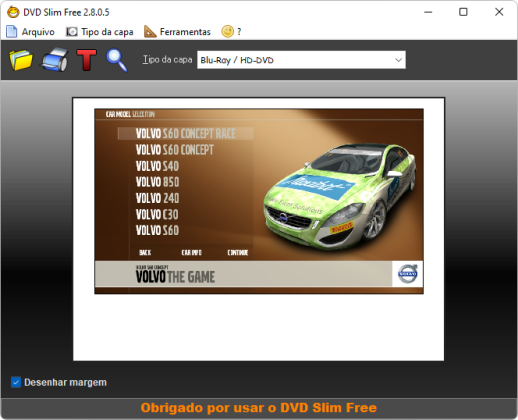
Task: Click the Ferramentas ruler icon
Action: pos(150,32)
